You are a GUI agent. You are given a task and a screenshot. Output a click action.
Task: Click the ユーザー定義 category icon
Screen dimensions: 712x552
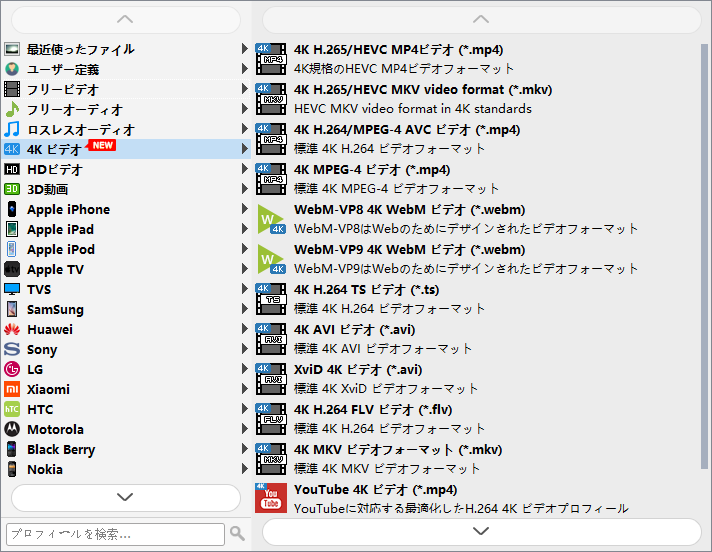(x=12, y=69)
